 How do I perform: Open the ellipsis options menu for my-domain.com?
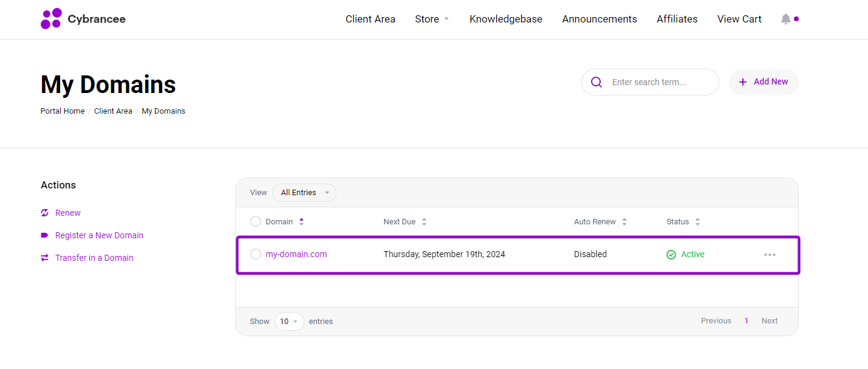click(x=770, y=254)
